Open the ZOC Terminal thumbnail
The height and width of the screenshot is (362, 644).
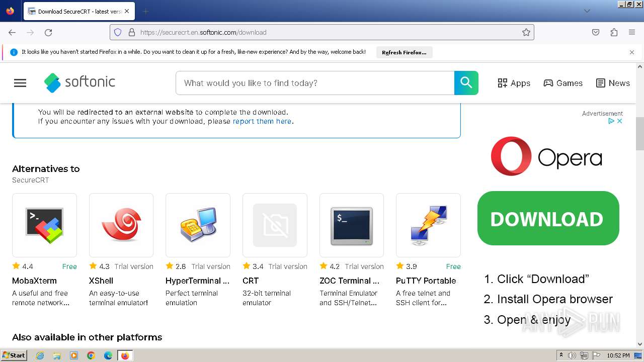(x=352, y=225)
